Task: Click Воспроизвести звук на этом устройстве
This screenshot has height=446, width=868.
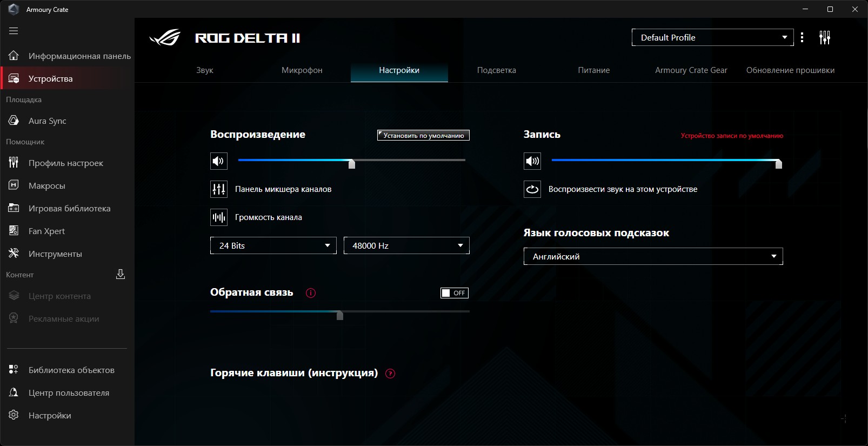Action: 623,189
